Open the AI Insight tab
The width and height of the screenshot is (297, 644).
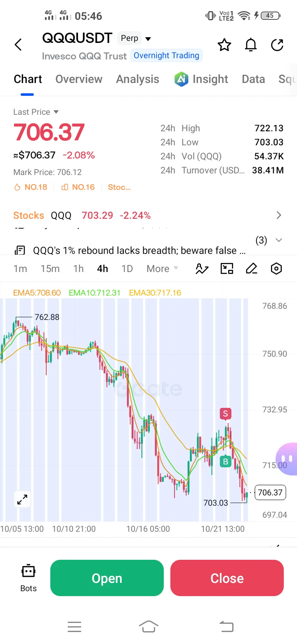[x=201, y=79]
